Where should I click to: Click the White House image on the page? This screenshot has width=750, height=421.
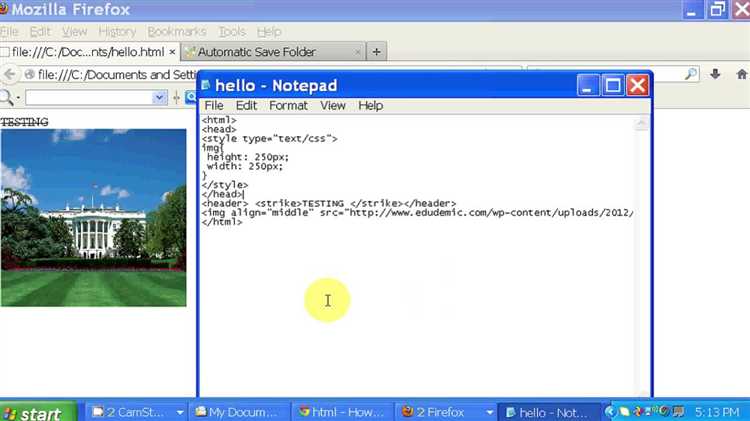[93, 217]
